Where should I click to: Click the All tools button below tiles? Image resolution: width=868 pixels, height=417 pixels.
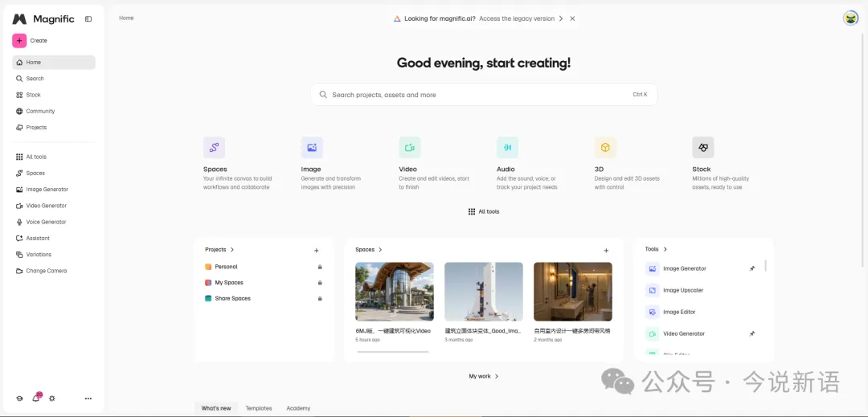click(484, 211)
